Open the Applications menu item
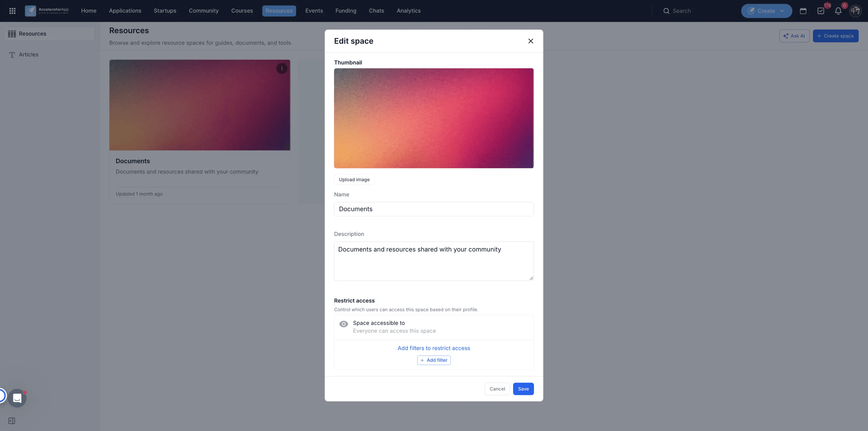This screenshot has height=431, width=868. tap(125, 11)
